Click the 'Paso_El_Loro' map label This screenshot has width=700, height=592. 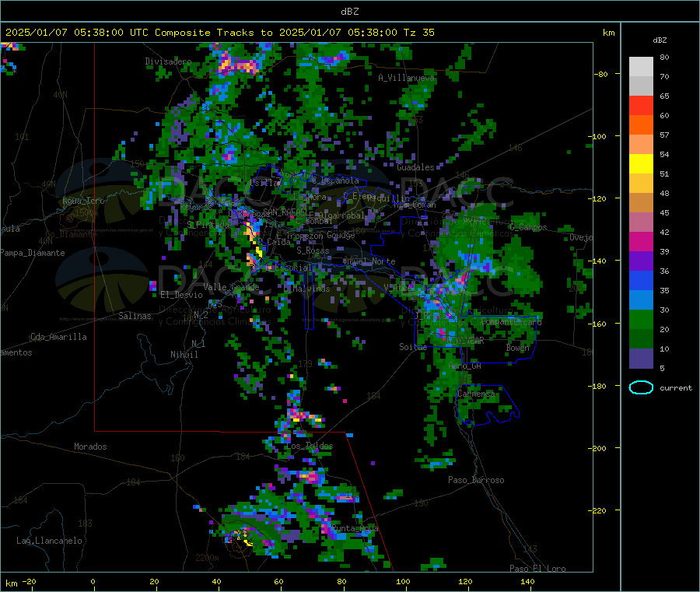[537, 569]
